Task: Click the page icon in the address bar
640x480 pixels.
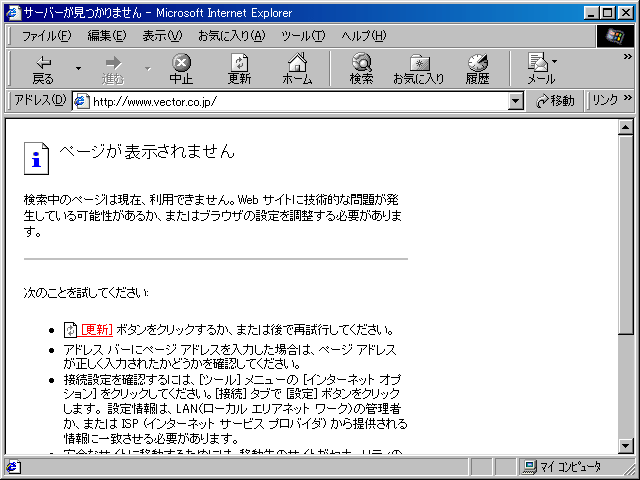Action: pyautogui.click(x=81, y=101)
